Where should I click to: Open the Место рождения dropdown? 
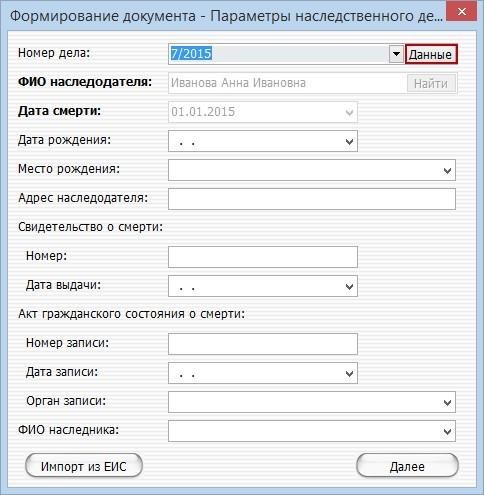click(447, 170)
